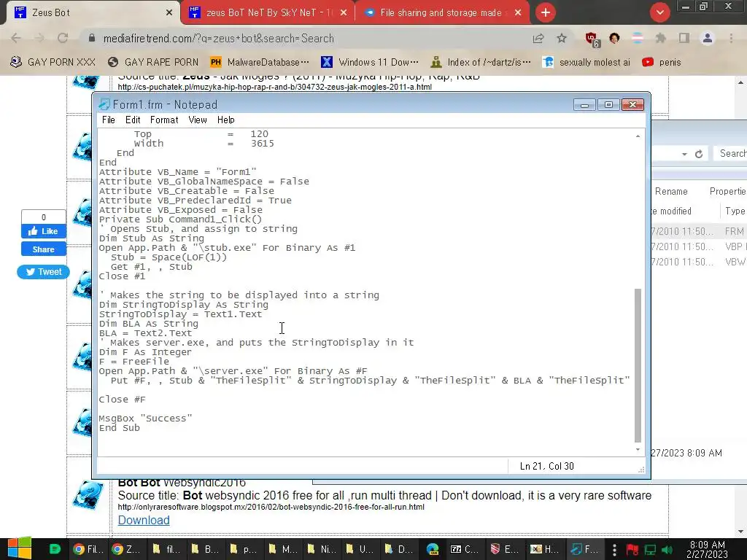Click the Notepad taskbar item
Viewport: 747px width, 560px height.
coord(585,549)
